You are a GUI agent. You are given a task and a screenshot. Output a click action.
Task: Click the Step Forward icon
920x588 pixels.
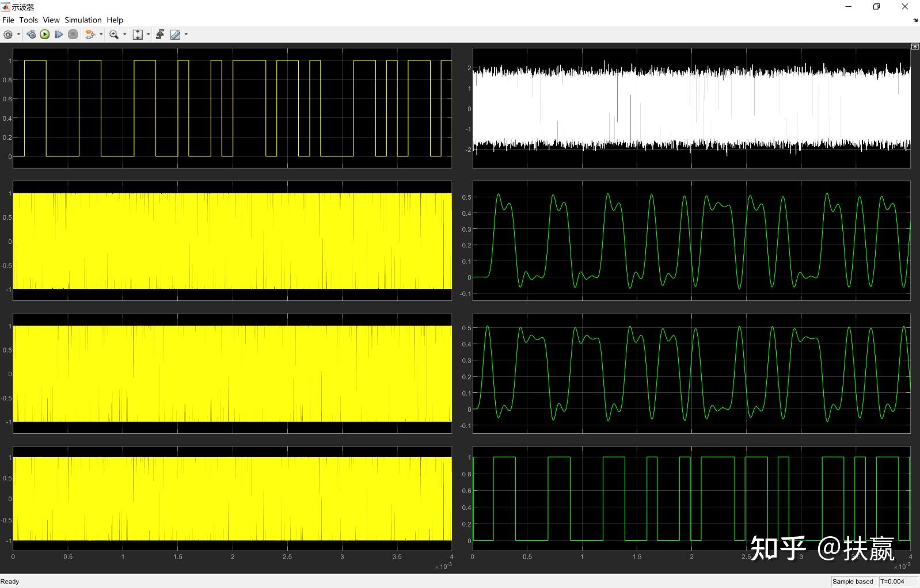coord(59,35)
